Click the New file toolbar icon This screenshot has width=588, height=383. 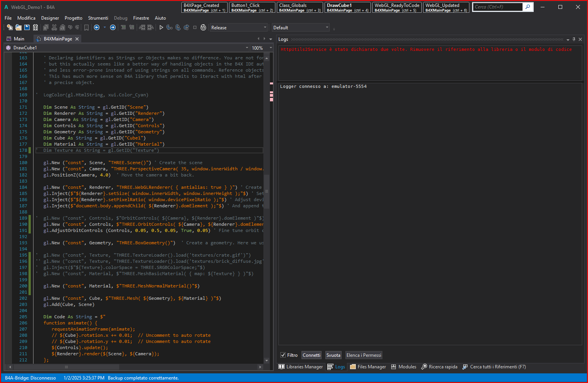10,27
